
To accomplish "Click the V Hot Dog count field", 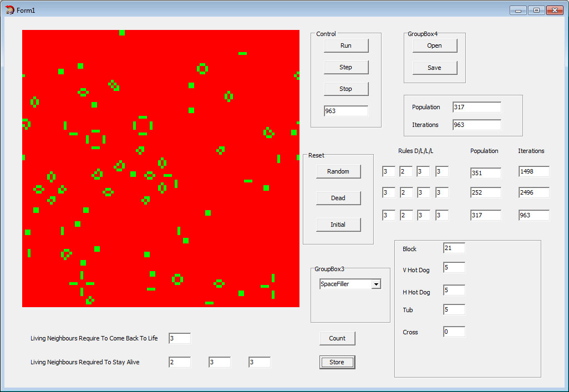I will pyautogui.click(x=454, y=267).
